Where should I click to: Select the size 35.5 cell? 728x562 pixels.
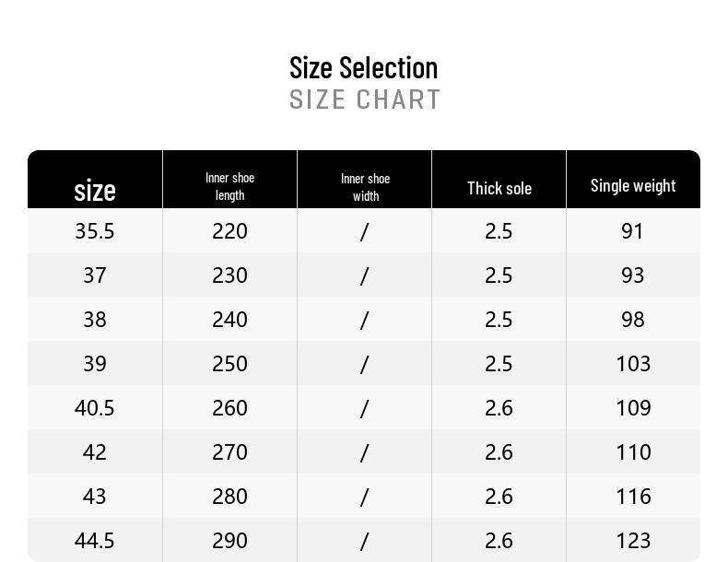click(95, 231)
